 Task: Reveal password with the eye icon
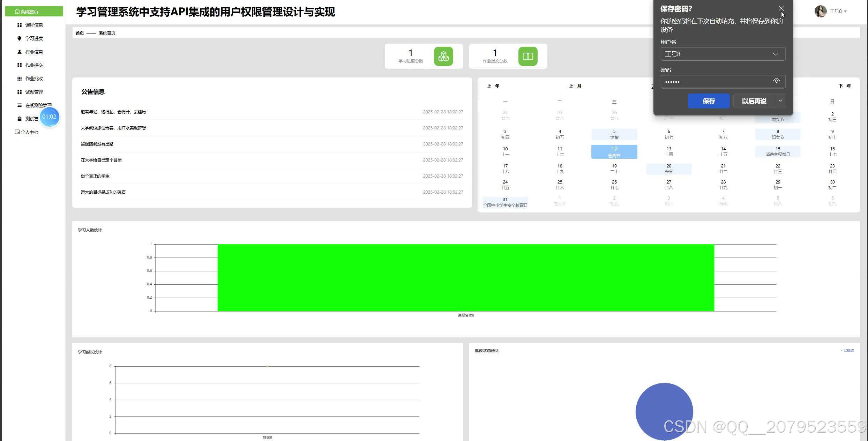776,81
